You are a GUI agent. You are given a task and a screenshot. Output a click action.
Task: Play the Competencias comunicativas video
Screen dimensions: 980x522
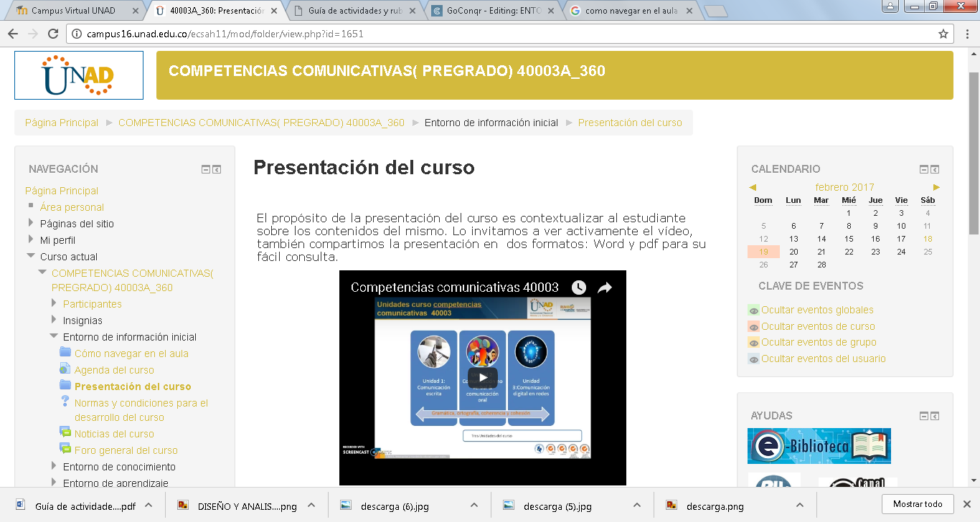point(483,378)
